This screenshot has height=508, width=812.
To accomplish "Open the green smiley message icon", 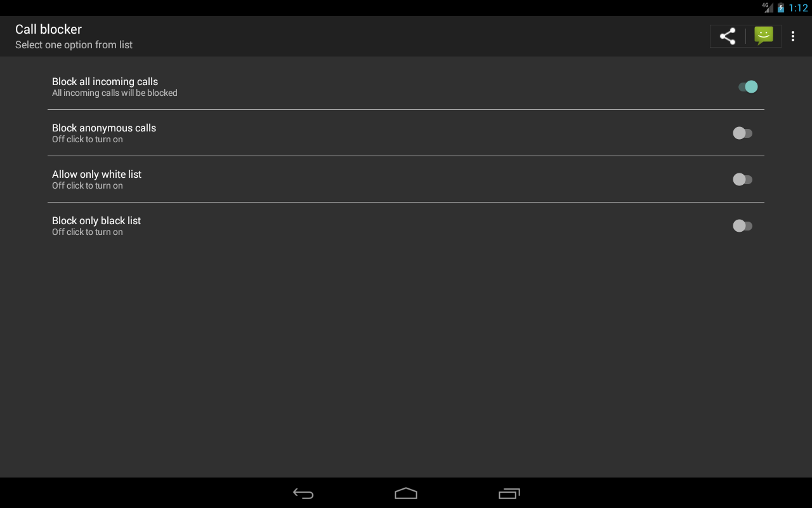I will tap(764, 36).
